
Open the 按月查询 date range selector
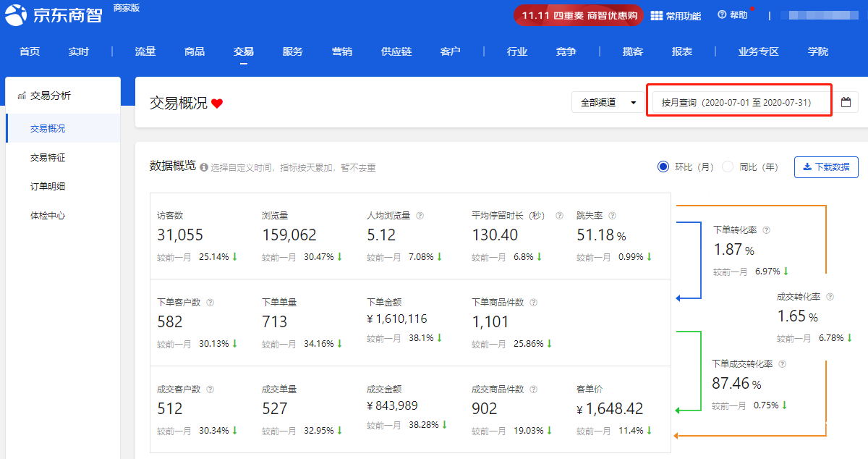coord(738,101)
